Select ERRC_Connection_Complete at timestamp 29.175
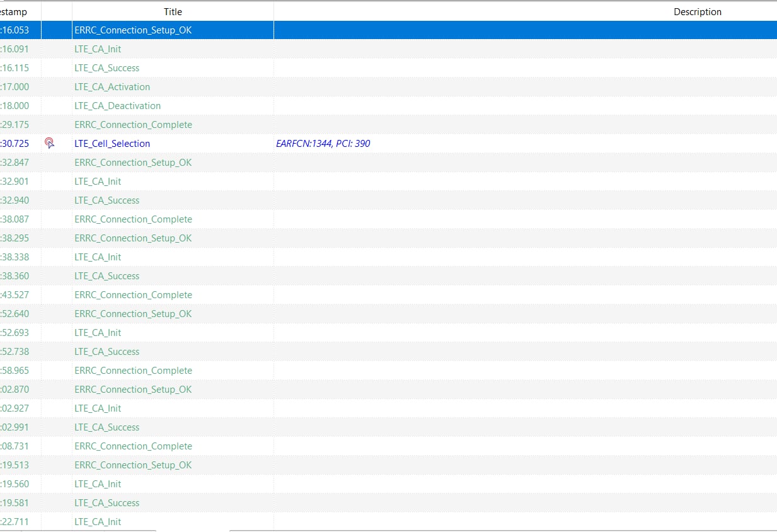 pos(133,124)
